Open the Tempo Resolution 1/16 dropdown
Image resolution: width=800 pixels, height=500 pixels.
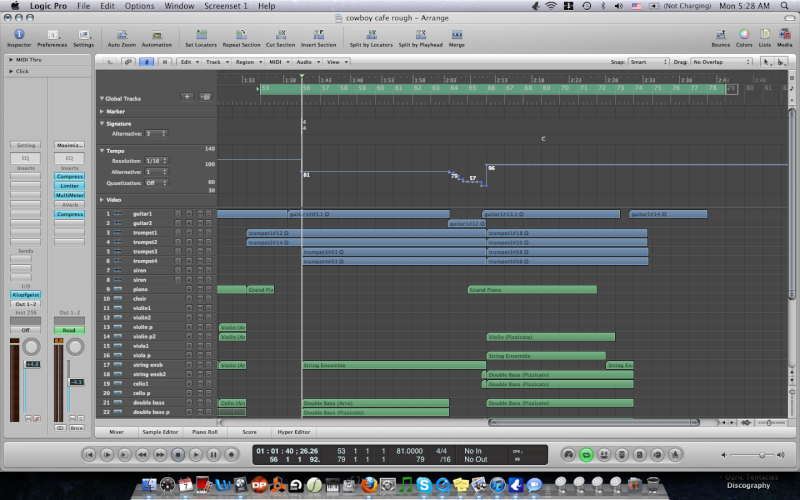(156, 161)
